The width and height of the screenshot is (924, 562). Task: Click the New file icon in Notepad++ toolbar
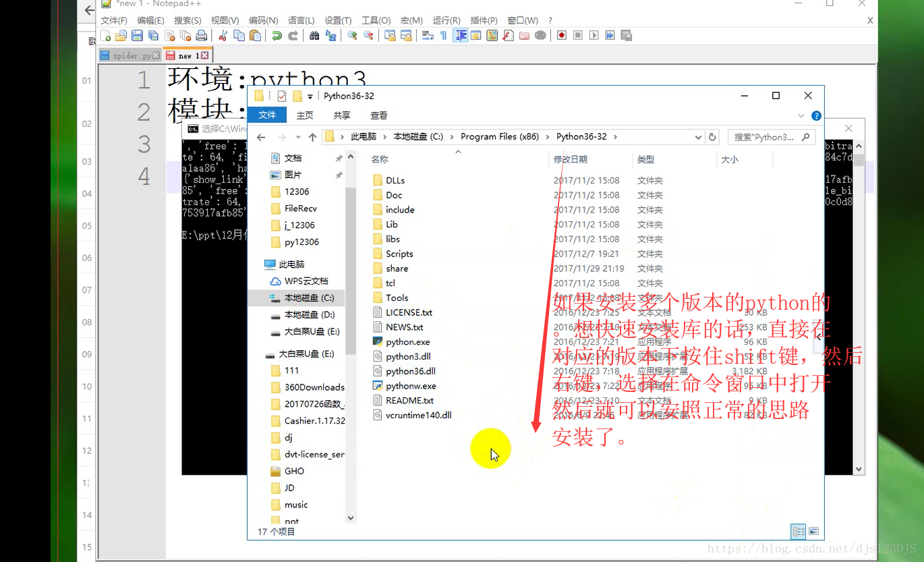pyautogui.click(x=106, y=36)
